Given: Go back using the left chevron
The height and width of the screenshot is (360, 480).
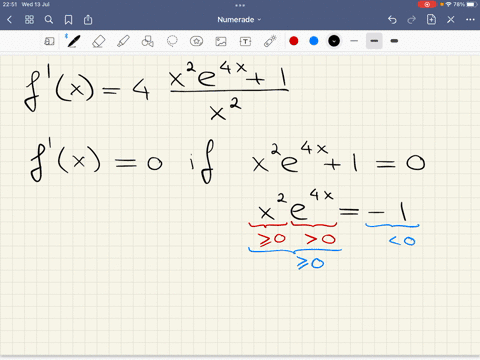Looking at the screenshot, I should (x=9, y=20).
